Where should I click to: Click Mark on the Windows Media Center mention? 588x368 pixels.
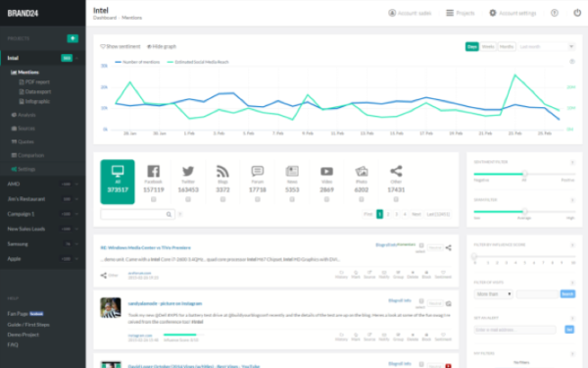356,275
